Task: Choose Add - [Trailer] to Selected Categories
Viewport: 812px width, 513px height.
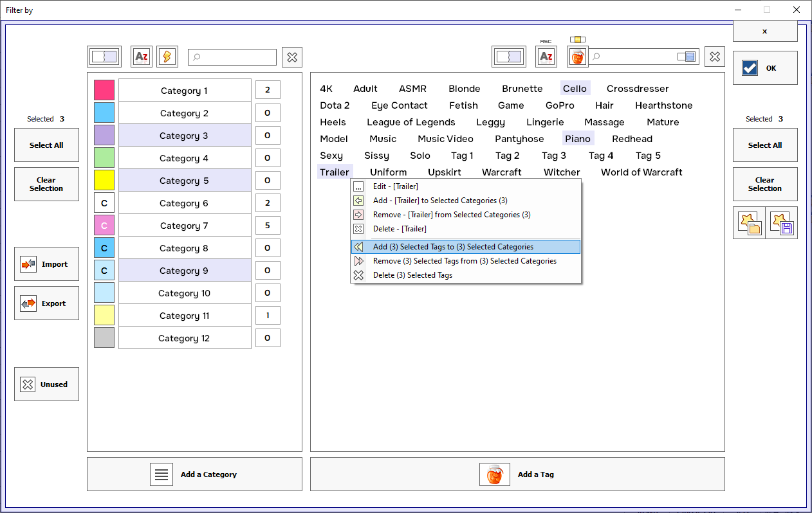Action: coord(466,201)
